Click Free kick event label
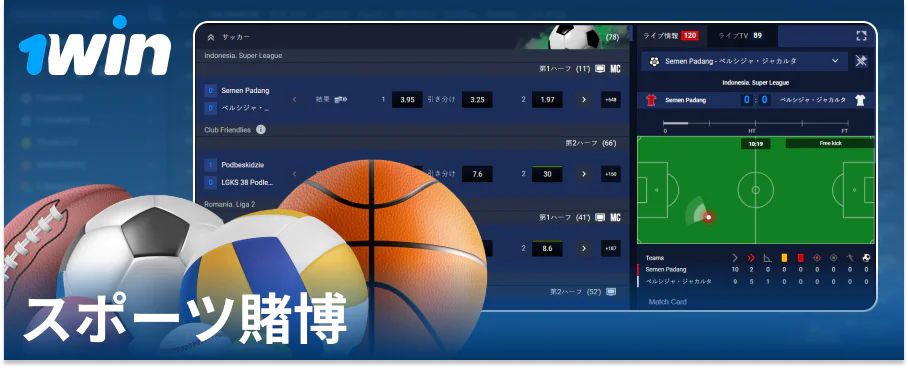Viewport: 908px width, 368px height. pos(830,143)
